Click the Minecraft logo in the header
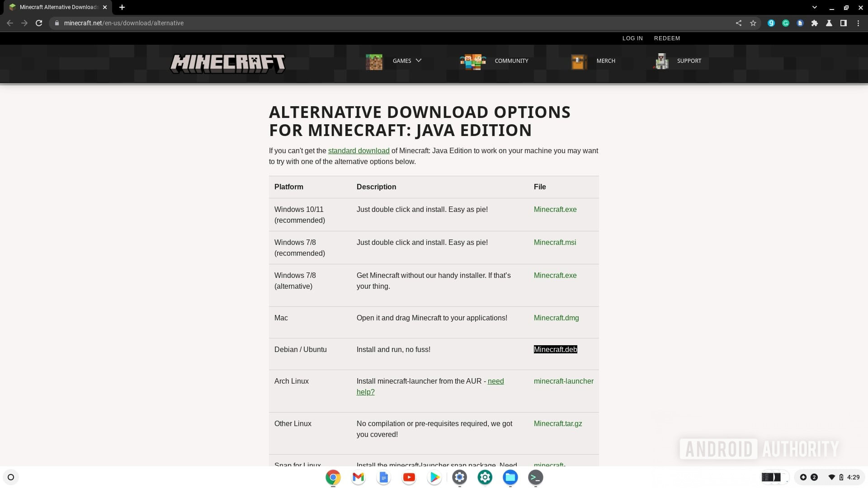The image size is (868, 488). point(228,62)
